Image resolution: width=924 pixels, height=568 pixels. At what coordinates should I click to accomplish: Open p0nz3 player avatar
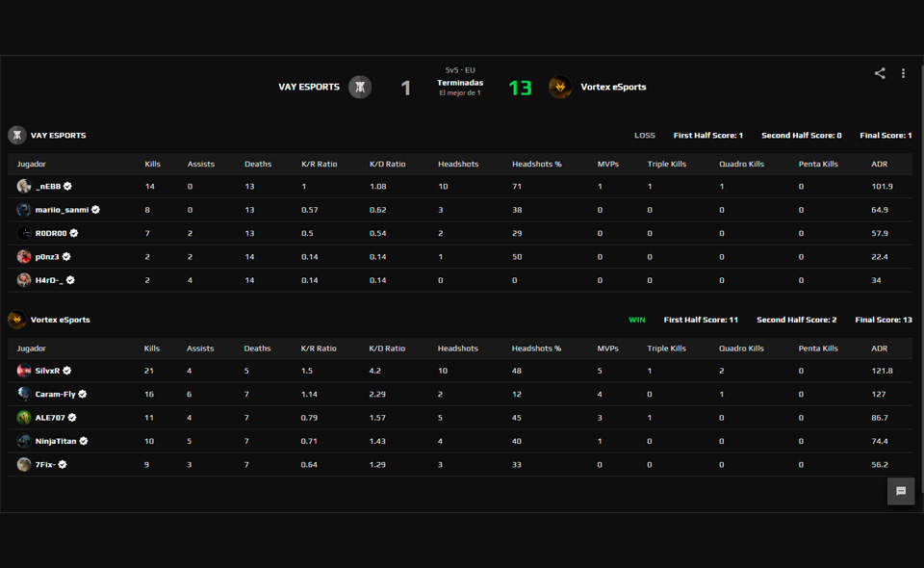[23, 257]
